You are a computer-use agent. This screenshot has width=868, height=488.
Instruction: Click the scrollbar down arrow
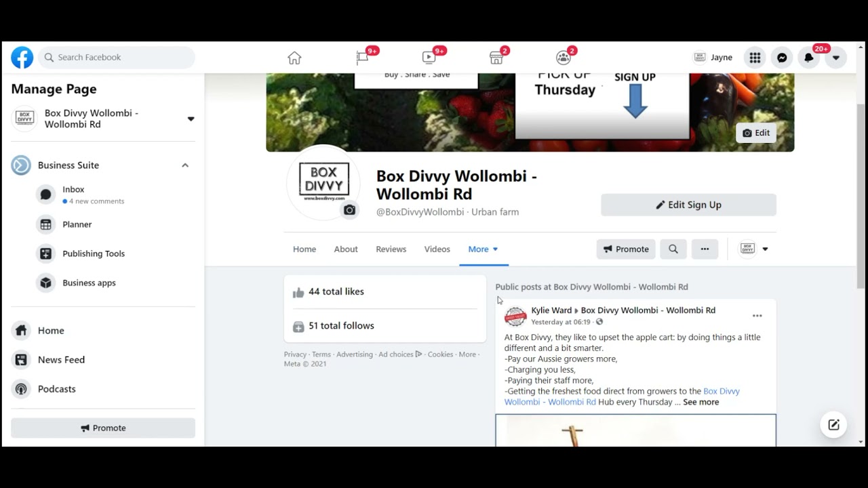861,442
